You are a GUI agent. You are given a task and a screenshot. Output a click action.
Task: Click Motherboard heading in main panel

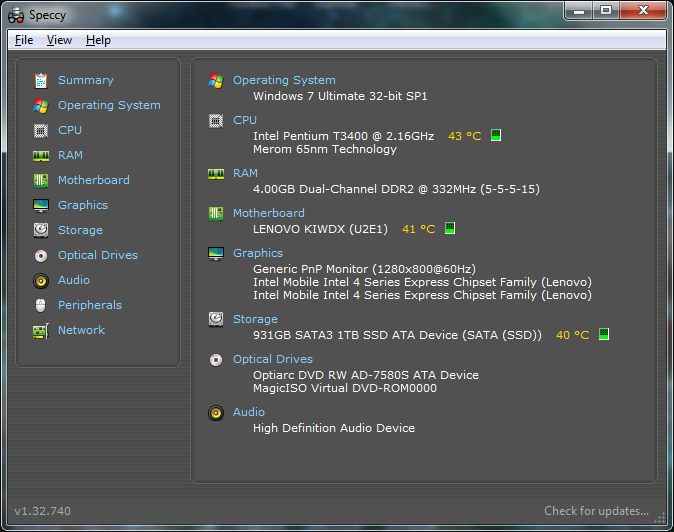(x=269, y=213)
